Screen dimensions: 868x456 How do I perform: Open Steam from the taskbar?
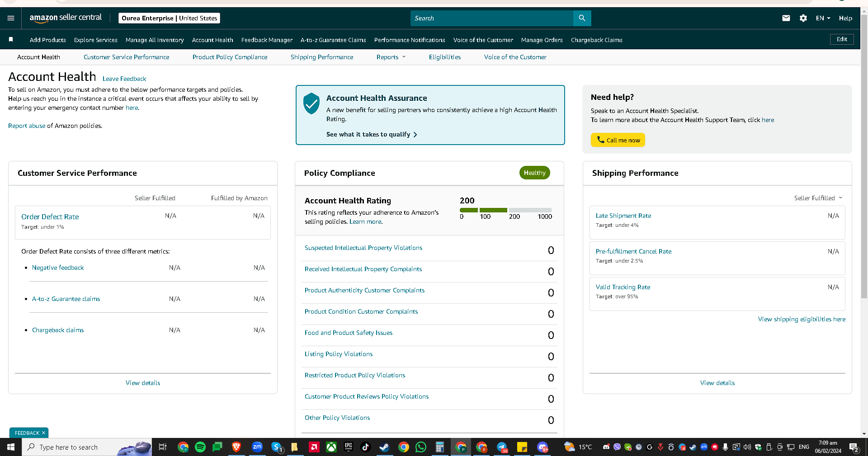(x=384, y=447)
